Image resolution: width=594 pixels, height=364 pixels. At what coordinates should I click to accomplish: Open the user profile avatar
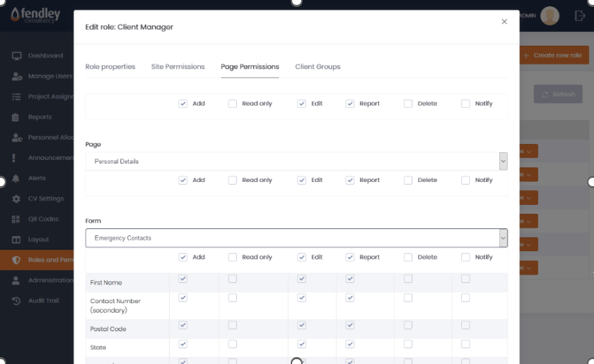[x=550, y=16]
